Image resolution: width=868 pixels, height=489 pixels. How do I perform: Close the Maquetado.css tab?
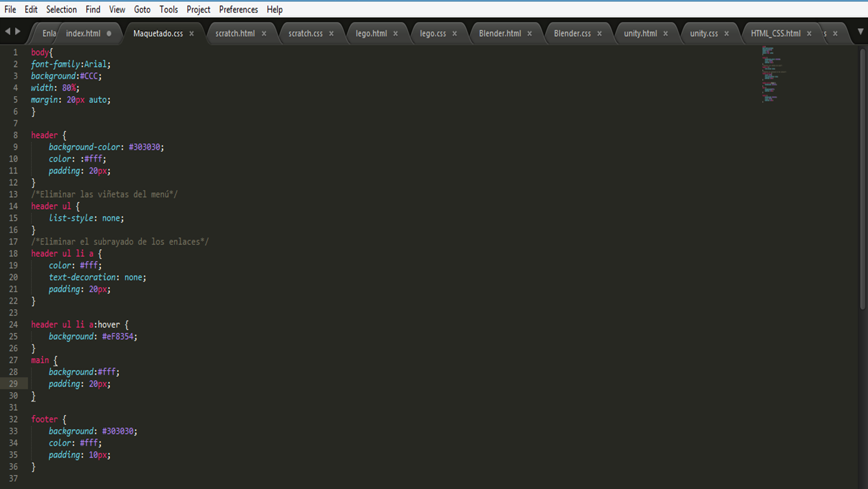click(191, 34)
